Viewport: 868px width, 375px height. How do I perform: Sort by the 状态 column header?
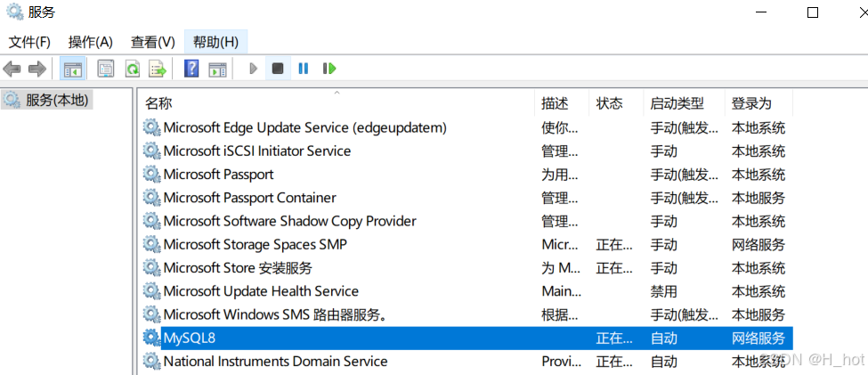pyautogui.click(x=616, y=102)
